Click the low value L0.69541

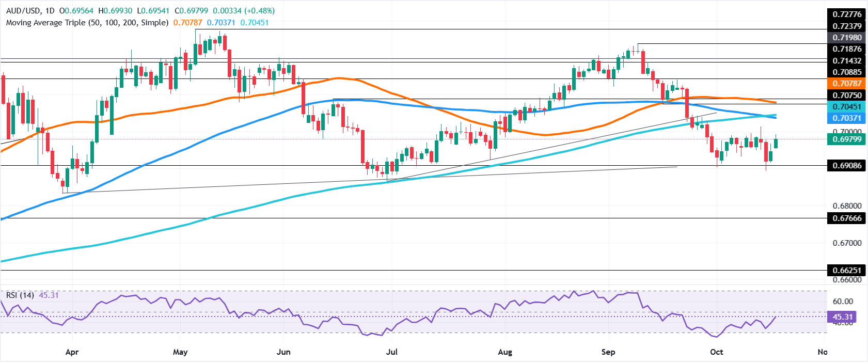pyautogui.click(x=154, y=10)
